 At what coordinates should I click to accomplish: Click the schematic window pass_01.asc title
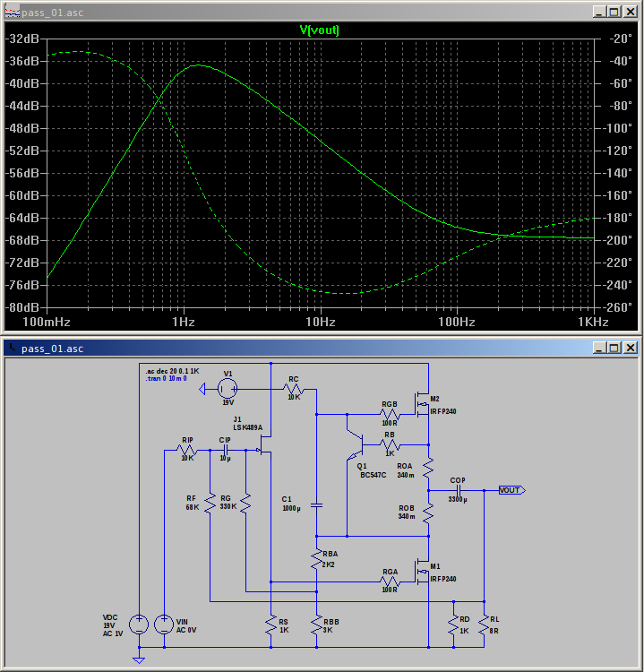52,349
